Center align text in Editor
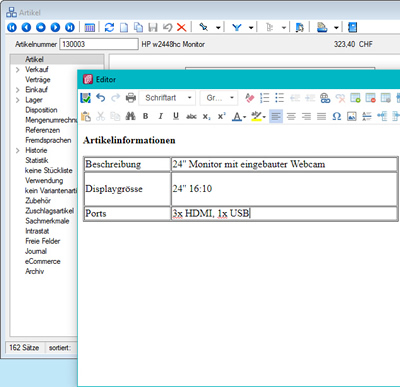 pos(291,116)
